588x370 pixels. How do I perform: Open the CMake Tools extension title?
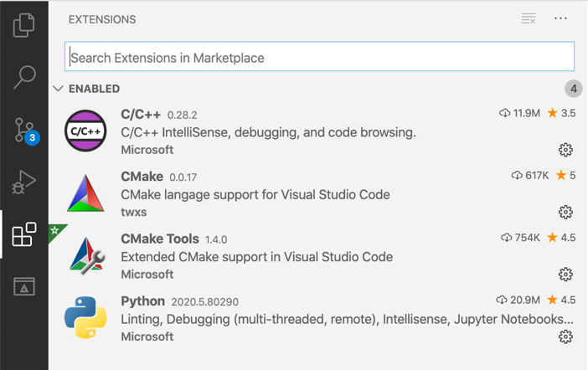(x=160, y=239)
